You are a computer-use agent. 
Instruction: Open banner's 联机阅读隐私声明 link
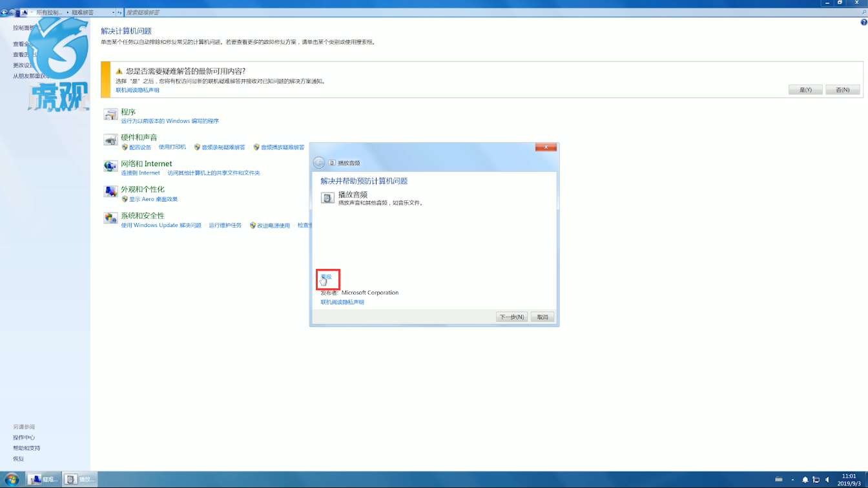pos(138,90)
